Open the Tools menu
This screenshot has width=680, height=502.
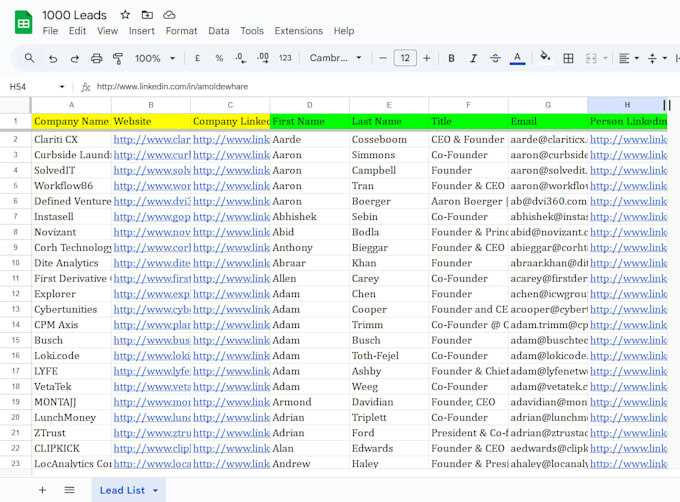[252, 31]
